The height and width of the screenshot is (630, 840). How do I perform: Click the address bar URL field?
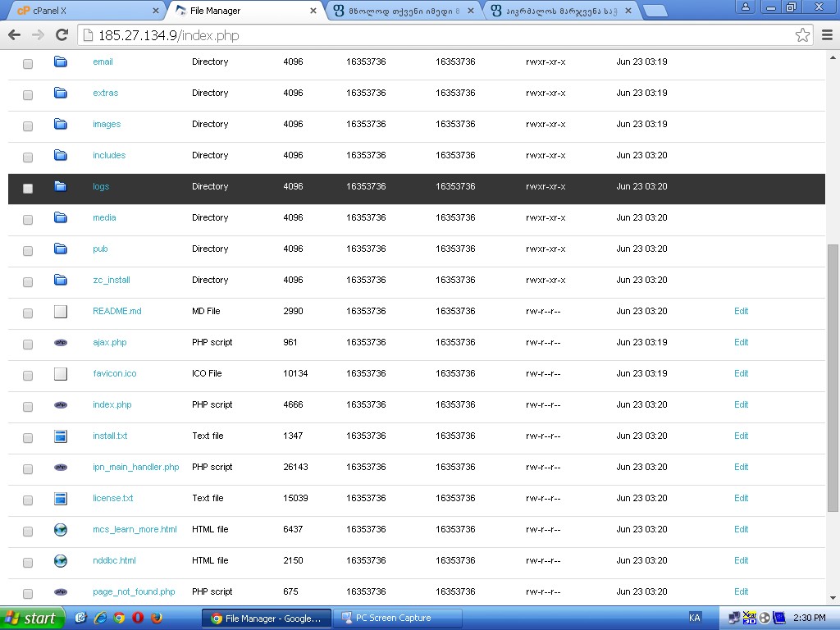(x=445, y=35)
